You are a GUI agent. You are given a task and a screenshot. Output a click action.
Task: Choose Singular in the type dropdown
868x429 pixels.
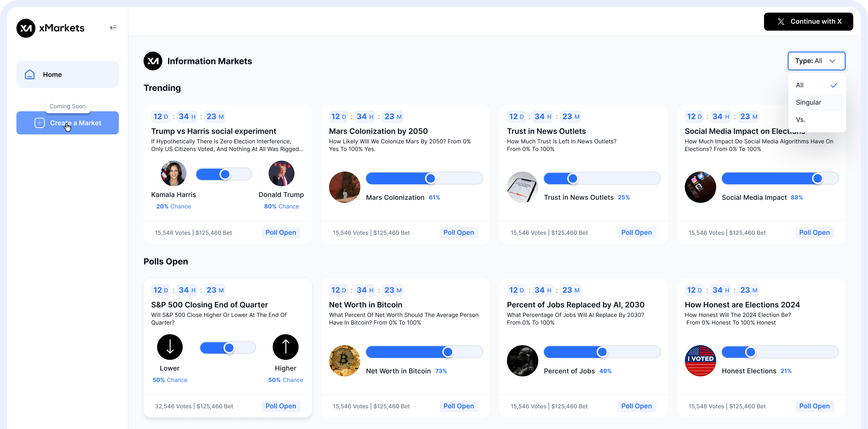(x=808, y=102)
